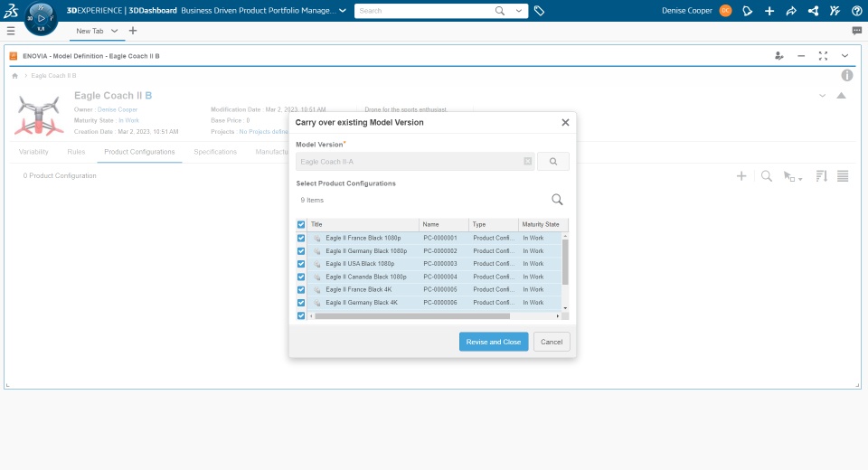Viewport: 868px width, 470px height.
Task: Add a new dashboard tab
Action: [x=133, y=31]
